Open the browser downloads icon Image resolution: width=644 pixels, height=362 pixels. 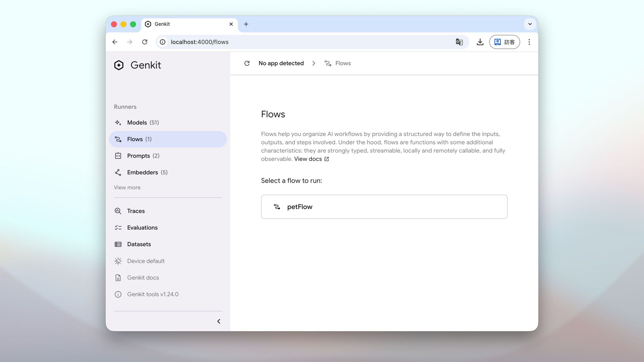pos(480,42)
